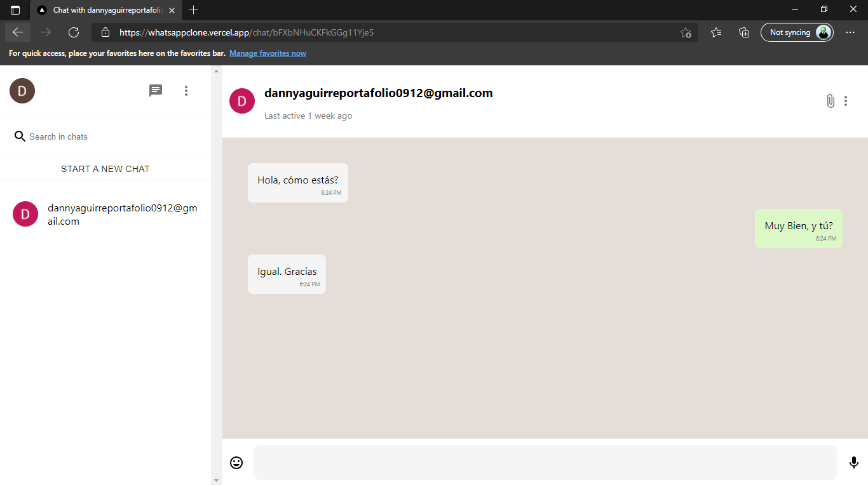This screenshot has height=485, width=868.
Task: View site information lock icon
Action: click(105, 32)
